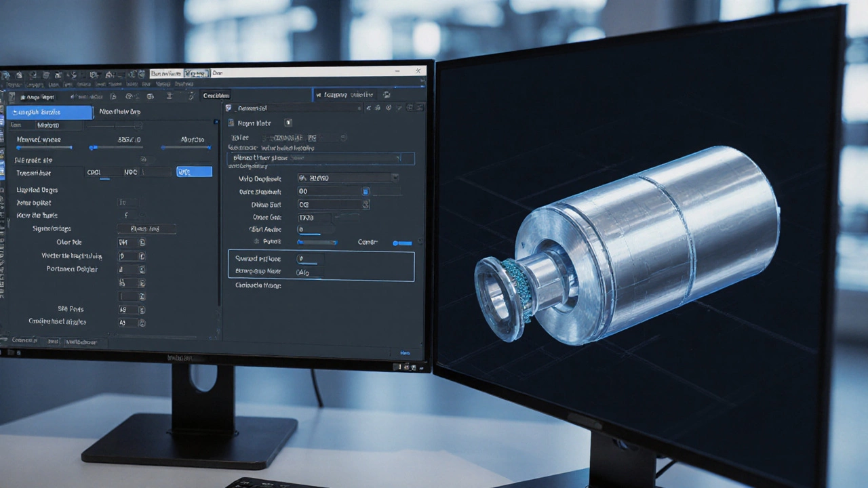Click the icon at the right end of the 'CG' field
This screenshot has height=488, width=868.
pos(366,205)
